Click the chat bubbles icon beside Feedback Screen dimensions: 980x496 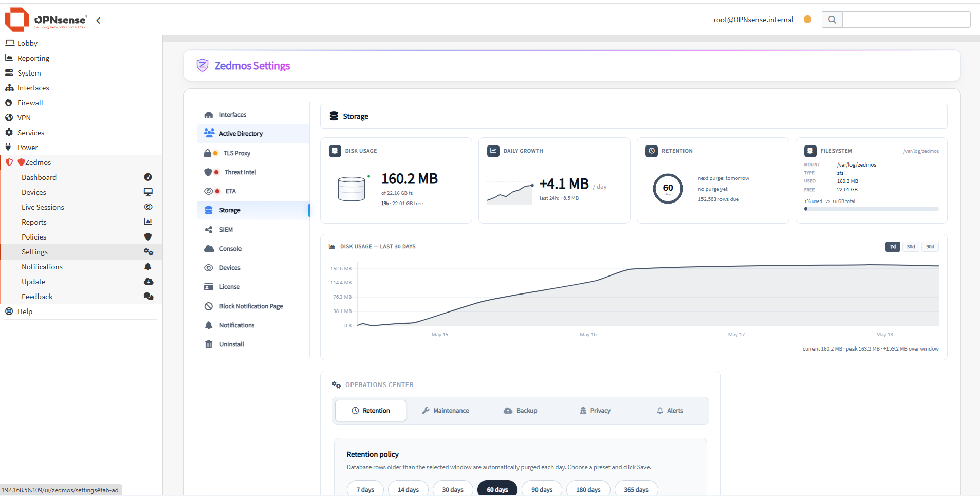click(148, 297)
